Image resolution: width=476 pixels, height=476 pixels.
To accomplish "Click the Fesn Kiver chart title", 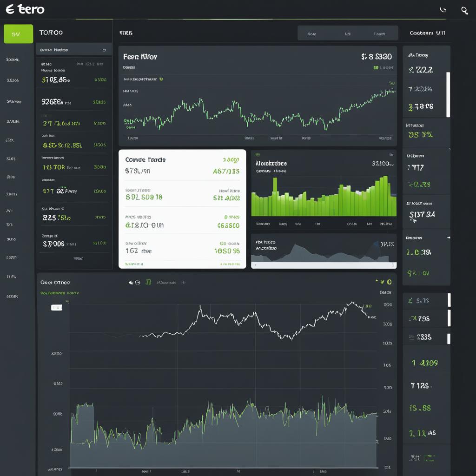I will 140,57.
